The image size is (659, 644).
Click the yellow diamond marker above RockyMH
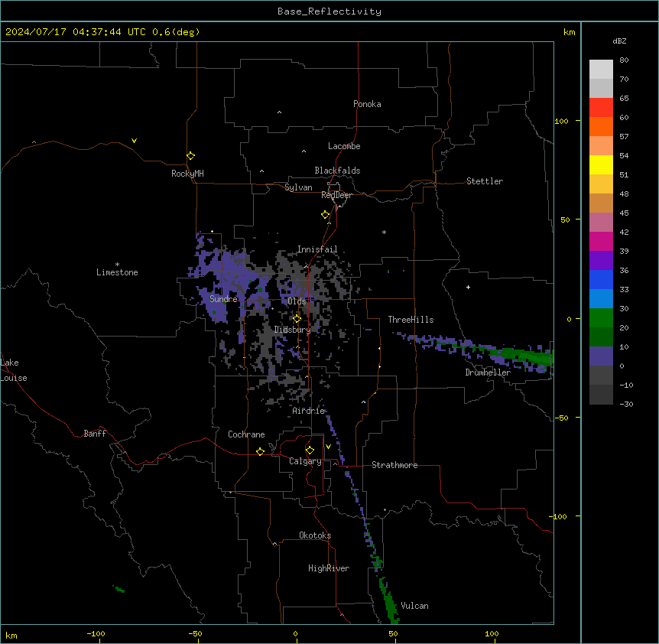[x=190, y=156]
